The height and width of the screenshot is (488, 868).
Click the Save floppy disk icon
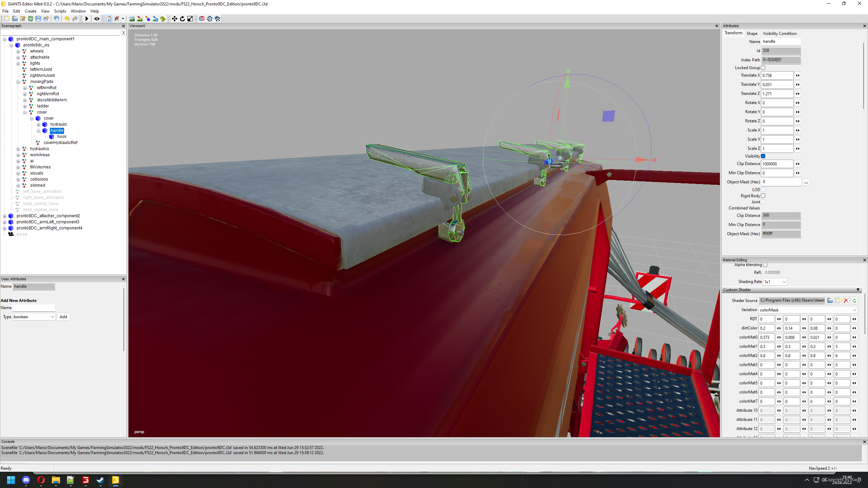tap(38, 19)
